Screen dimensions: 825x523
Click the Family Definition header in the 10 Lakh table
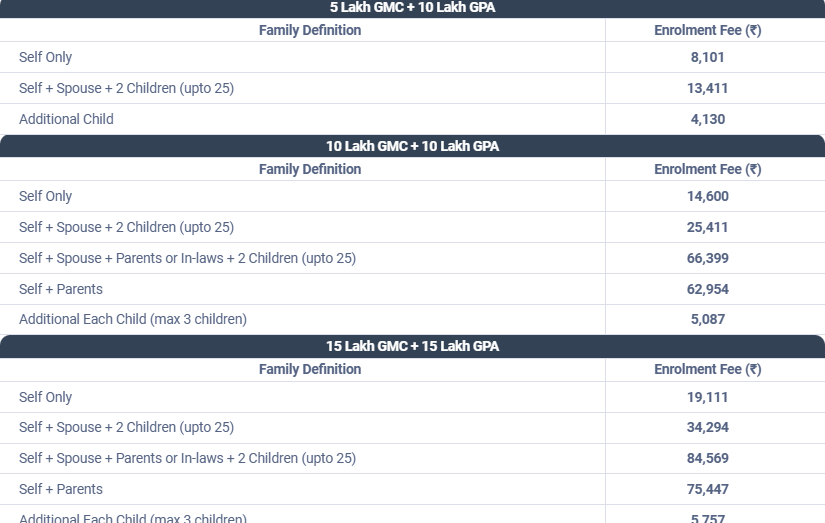click(310, 169)
